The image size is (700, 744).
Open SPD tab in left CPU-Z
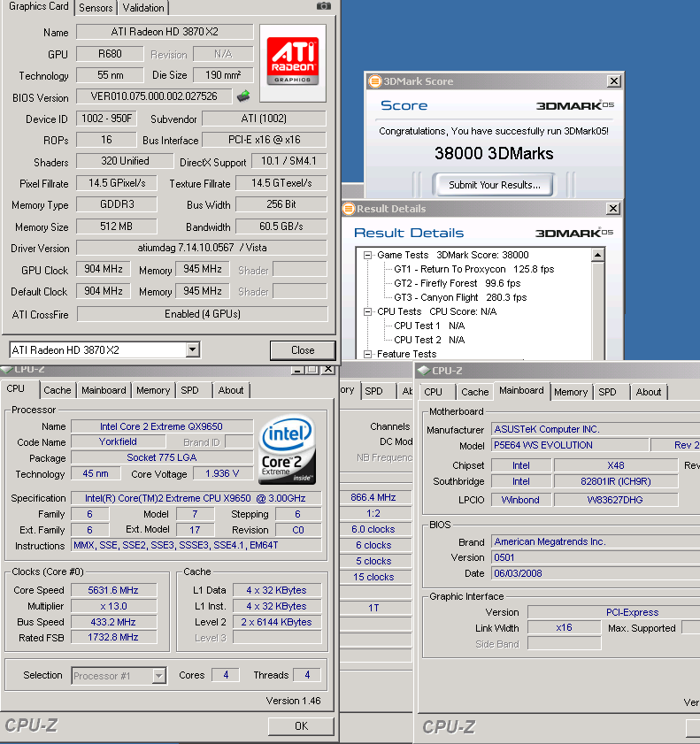[x=190, y=390]
